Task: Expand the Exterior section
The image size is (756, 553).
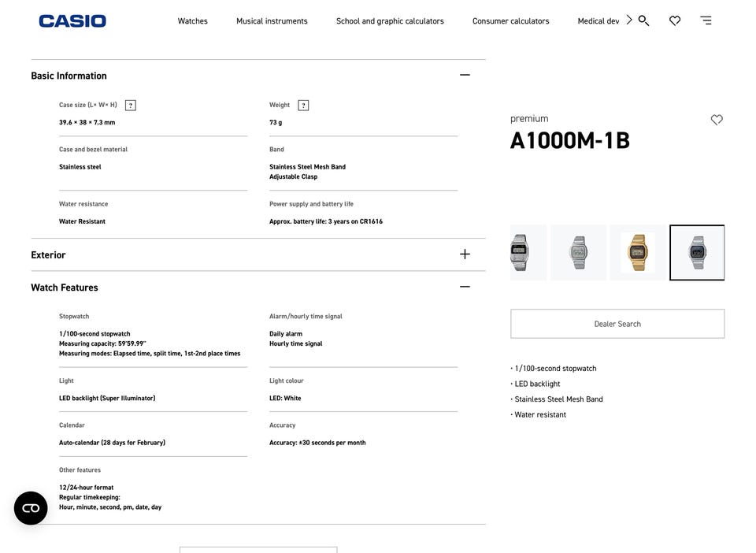Action: (x=465, y=254)
